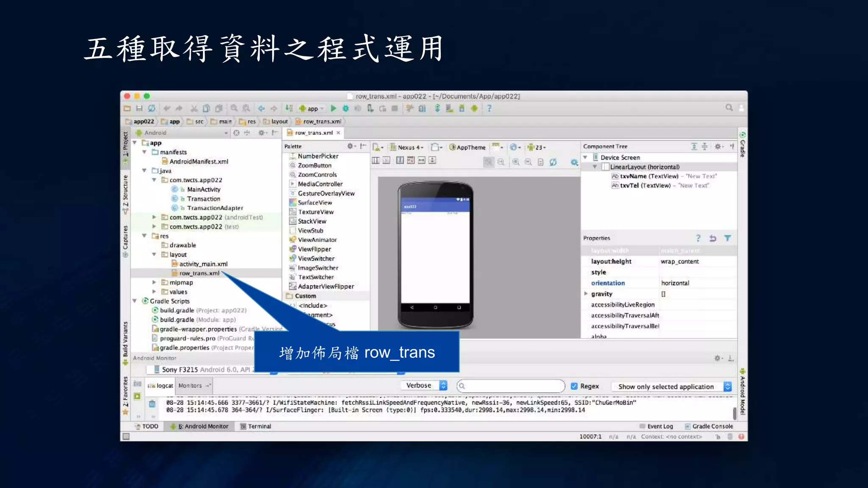Click the restore defaults icon in Properties
The width and height of the screenshot is (868, 488).
point(712,238)
